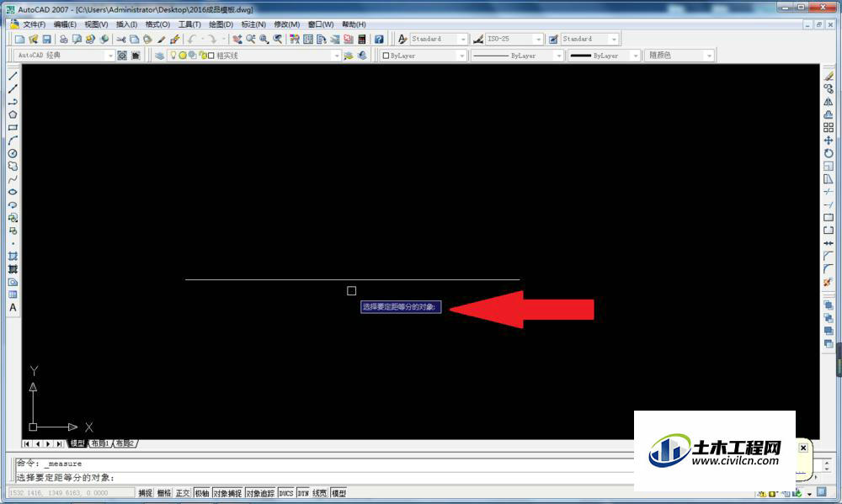Select the Explode modify tool
This screenshot has height=504, width=842.
(829, 282)
